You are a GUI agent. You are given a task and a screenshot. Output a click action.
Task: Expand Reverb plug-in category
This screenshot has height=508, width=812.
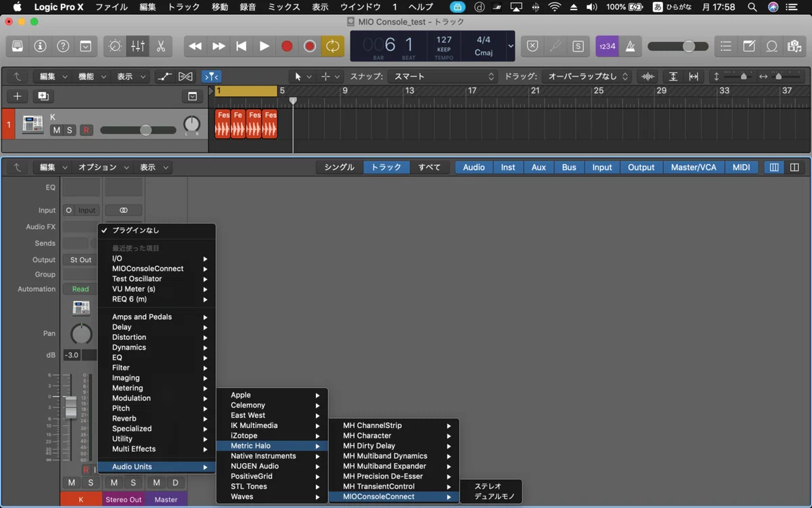pyautogui.click(x=157, y=419)
